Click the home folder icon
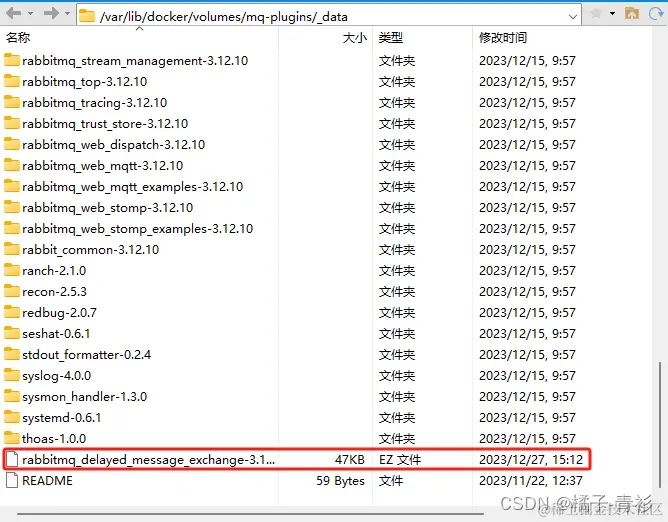Screen dimensions: 668x522 coord(632,14)
